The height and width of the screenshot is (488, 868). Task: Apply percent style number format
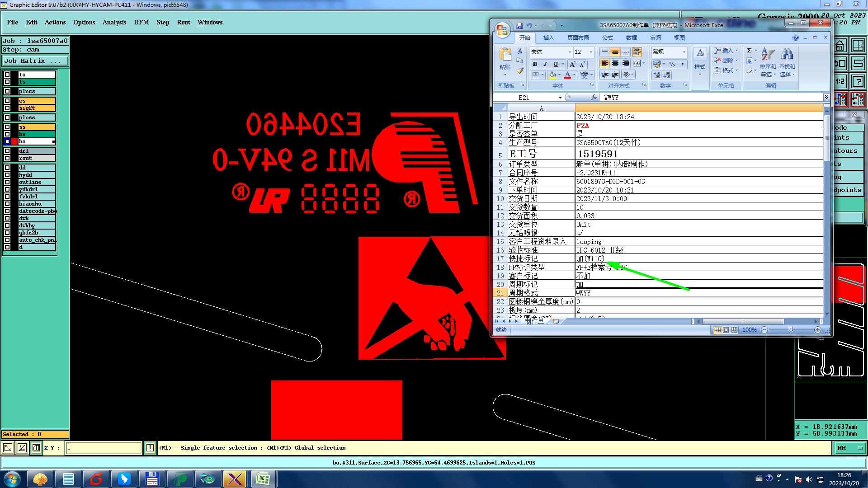tap(672, 64)
